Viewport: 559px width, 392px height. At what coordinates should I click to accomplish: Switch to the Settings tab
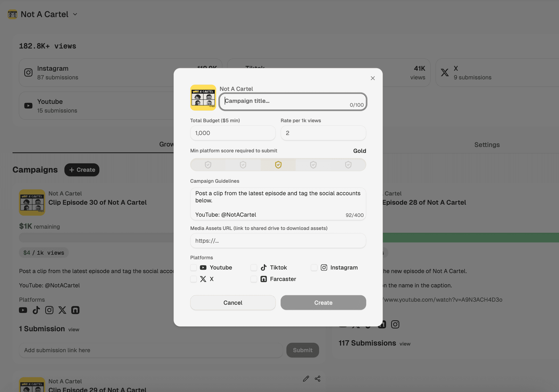tap(487, 145)
